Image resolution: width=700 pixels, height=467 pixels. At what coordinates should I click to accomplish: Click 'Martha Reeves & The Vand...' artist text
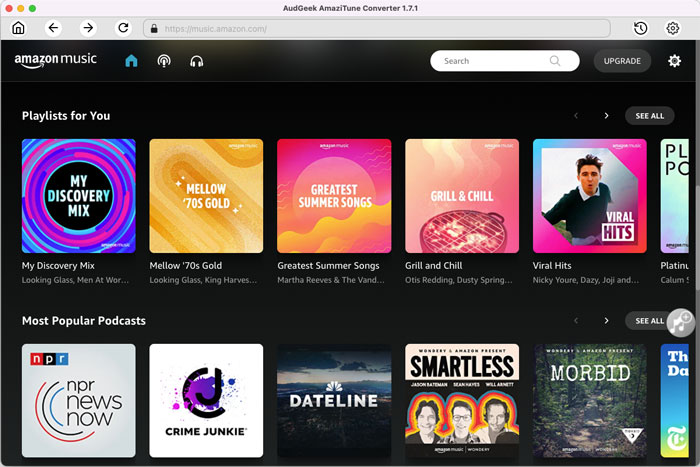tap(331, 280)
